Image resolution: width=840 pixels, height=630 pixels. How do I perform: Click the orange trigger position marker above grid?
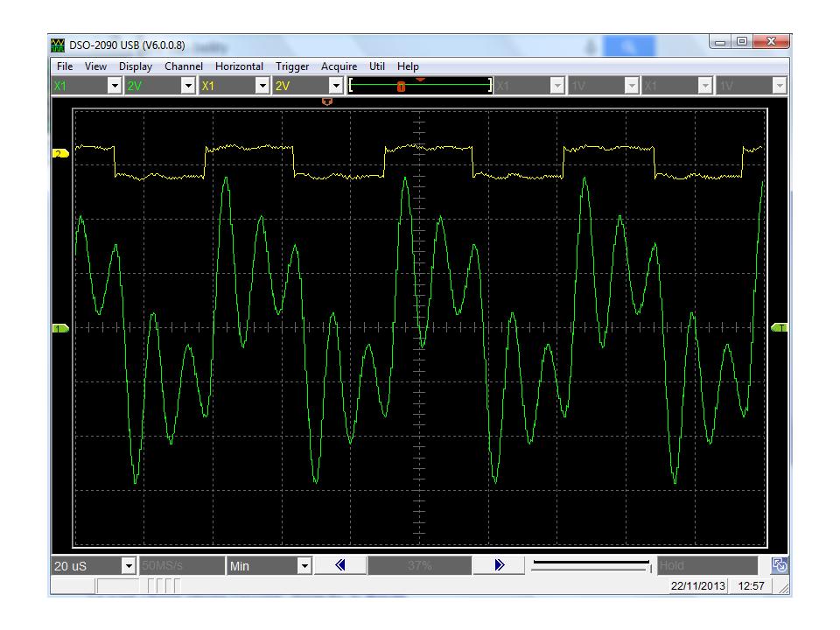coord(327,102)
